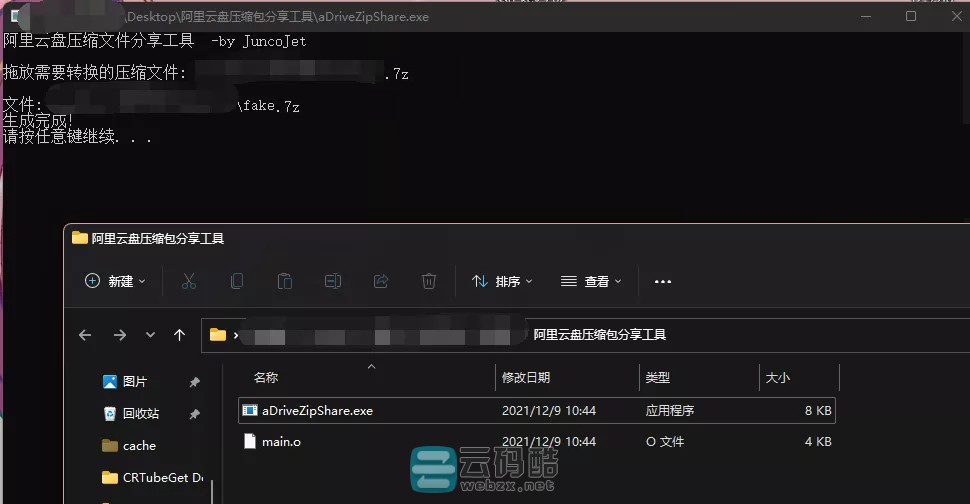Go back with the left arrow button
Viewport: 970px width, 504px height.
(85, 335)
